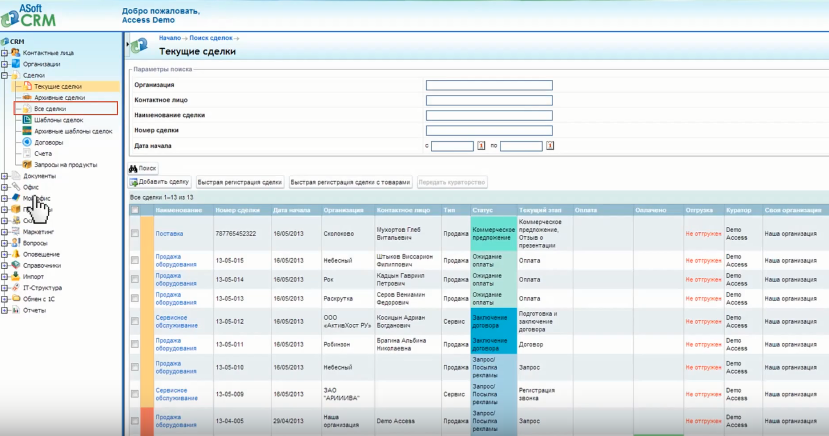The width and height of the screenshot is (829, 436).
Task: Click the Офис paperclip icon
Action: click(x=16, y=187)
